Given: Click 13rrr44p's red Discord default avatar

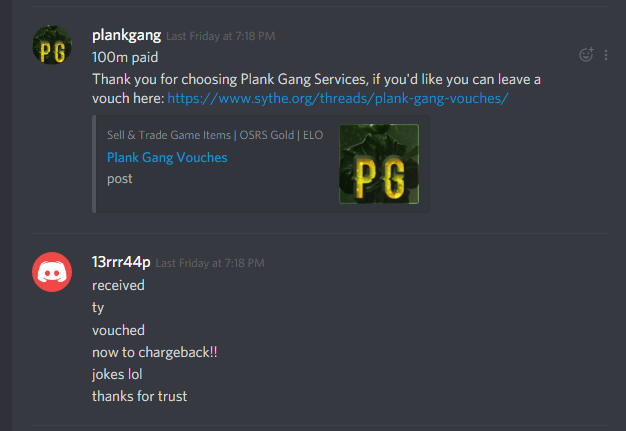Looking at the screenshot, I should point(52,272).
